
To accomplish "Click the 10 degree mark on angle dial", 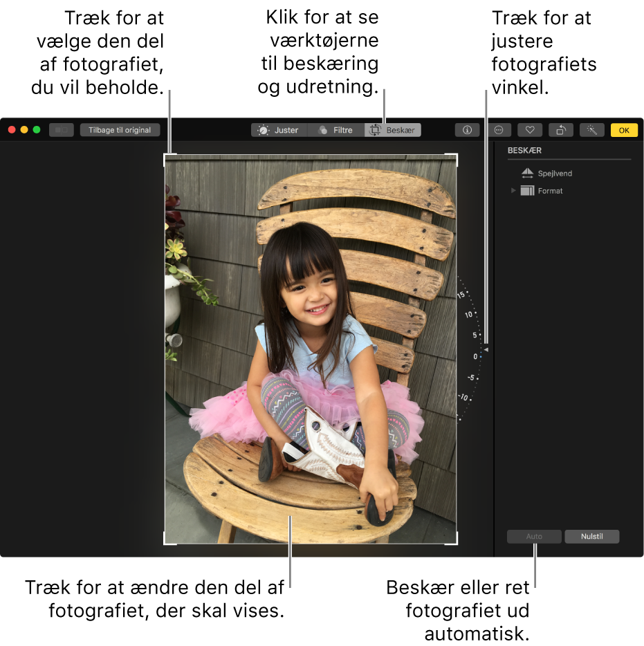I will point(470,314).
